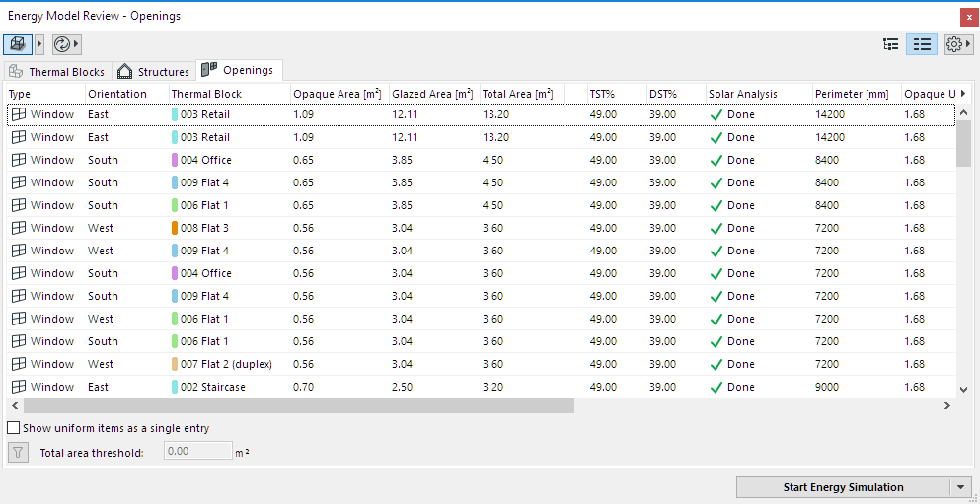Switch to the flat list view icon

(x=922, y=44)
